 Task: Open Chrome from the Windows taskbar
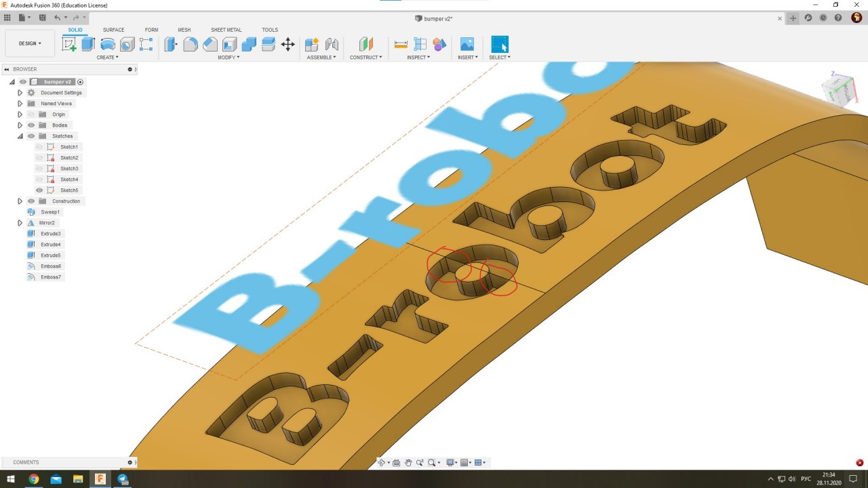click(33, 479)
